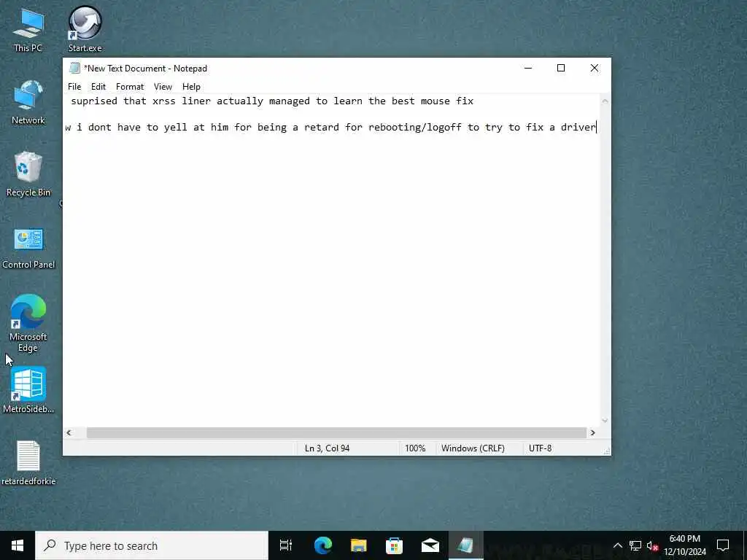Click the horizontal scrollbar left arrow
This screenshot has width=747, height=560.
tap(69, 432)
